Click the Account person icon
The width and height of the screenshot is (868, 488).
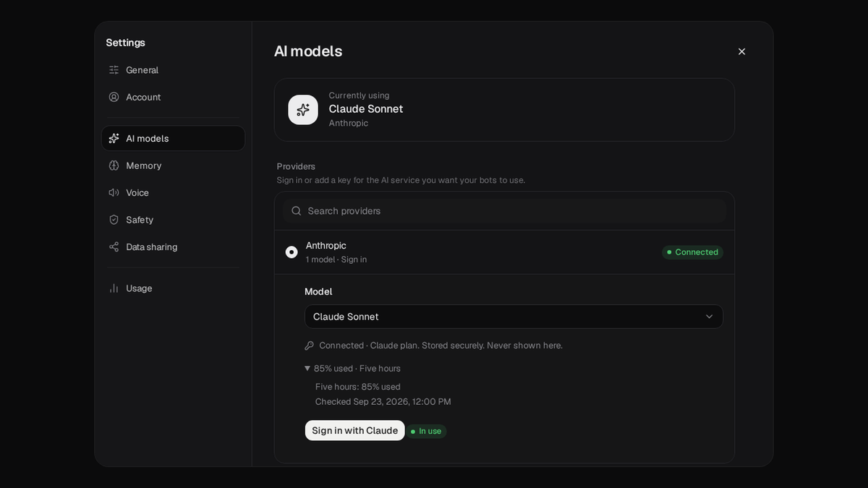coord(114,97)
